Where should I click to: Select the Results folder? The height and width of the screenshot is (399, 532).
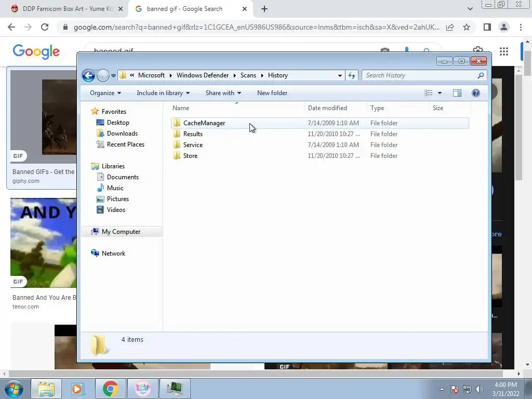pyautogui.click(x=320, y=134)
